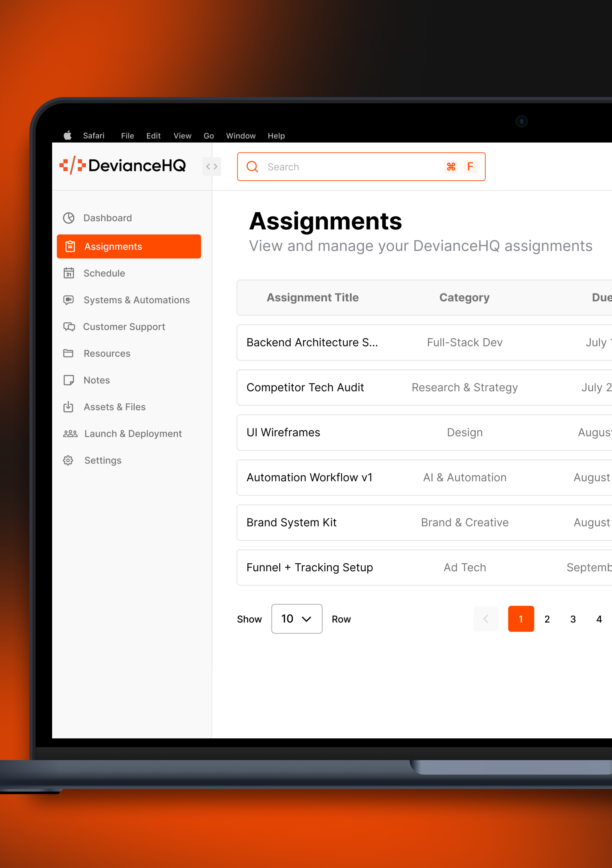Click the Schedule calendar icon

(69, 273)
